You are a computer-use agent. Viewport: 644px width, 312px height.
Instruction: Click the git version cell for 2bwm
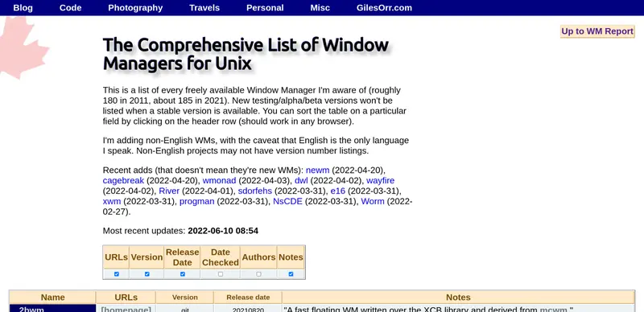pyautogui.click(x=185, y=309)
